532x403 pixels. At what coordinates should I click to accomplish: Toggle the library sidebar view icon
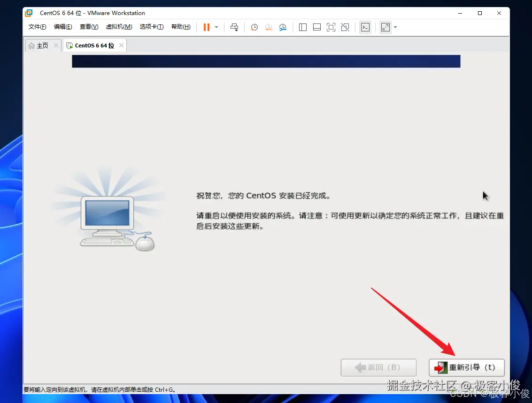(303, 27)
